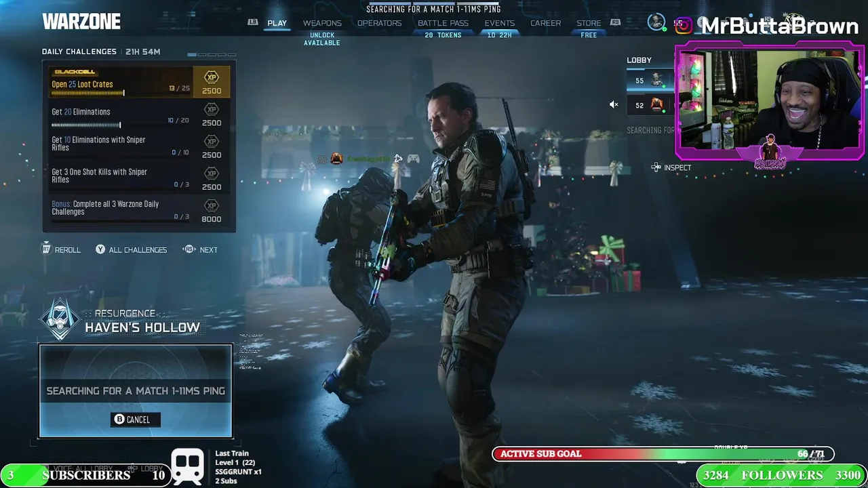Open the Play tab
868x488 pixels.
click(x=277, y=23)
